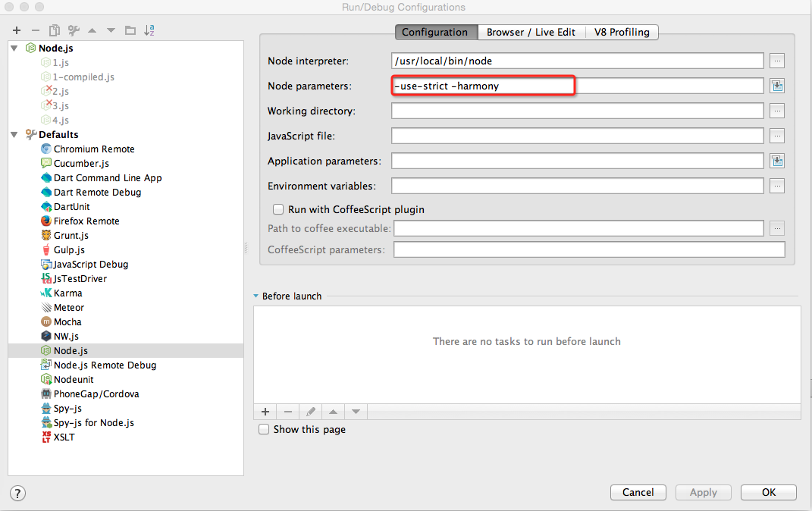Select the Cucumber.js default
Screen dimensions: 812x511
click(81, 164)
